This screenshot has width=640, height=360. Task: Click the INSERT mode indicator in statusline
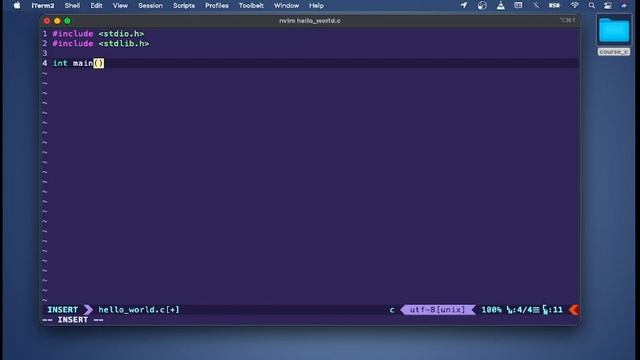point(62,310)
